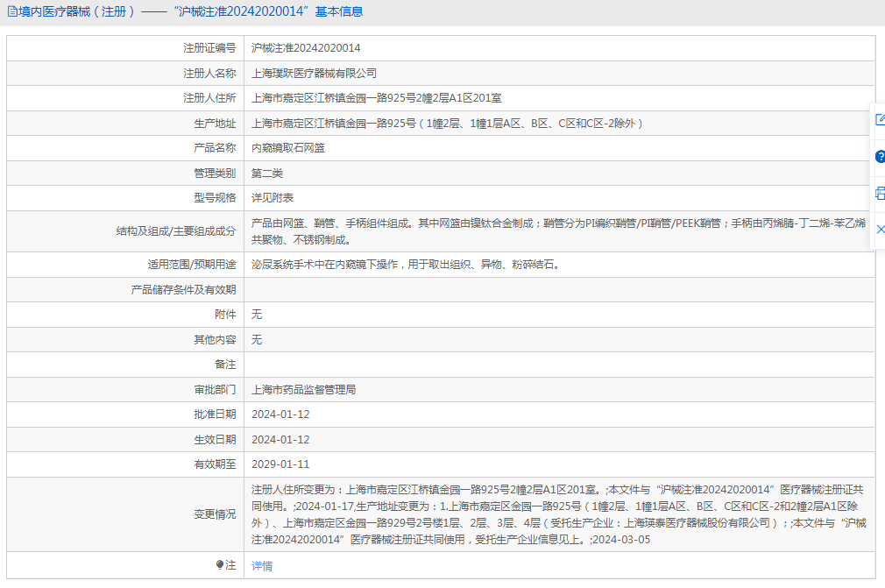Click the 无 value in 附件 row
The width and height of the screenshot is (885, 588).
257,315
